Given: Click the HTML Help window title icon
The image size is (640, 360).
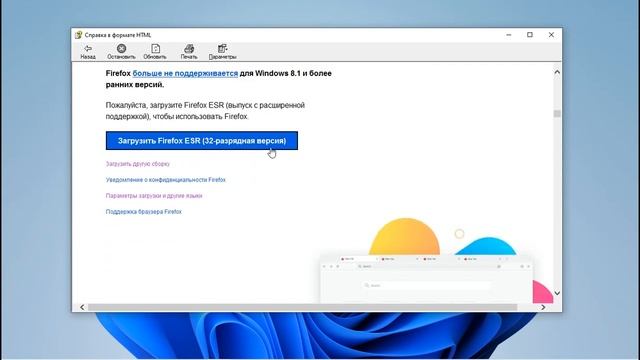Looking at the screenshot, I should [x=78, y=35].
